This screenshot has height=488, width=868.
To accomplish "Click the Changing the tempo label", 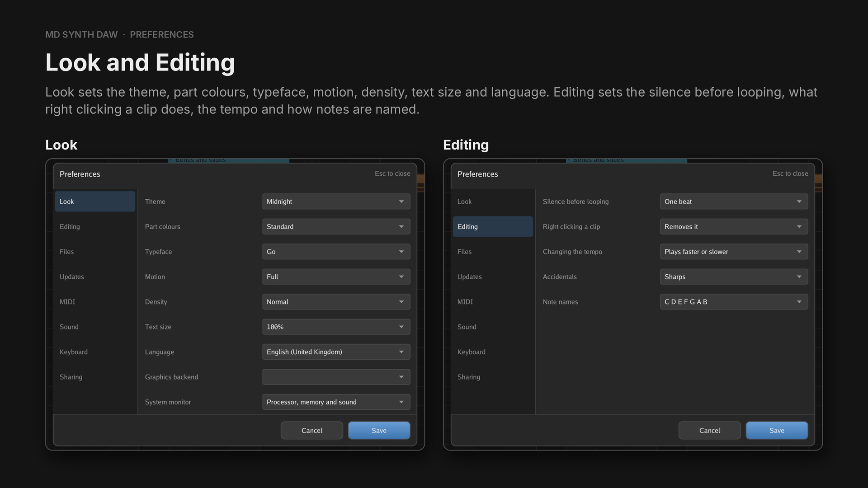I will [573, 252].
